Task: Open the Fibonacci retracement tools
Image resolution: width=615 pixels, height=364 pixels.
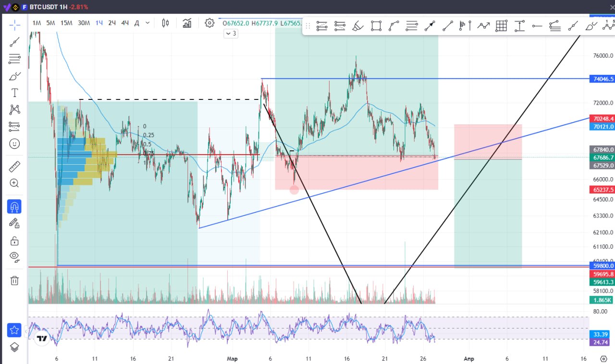Action: (14, 59)
